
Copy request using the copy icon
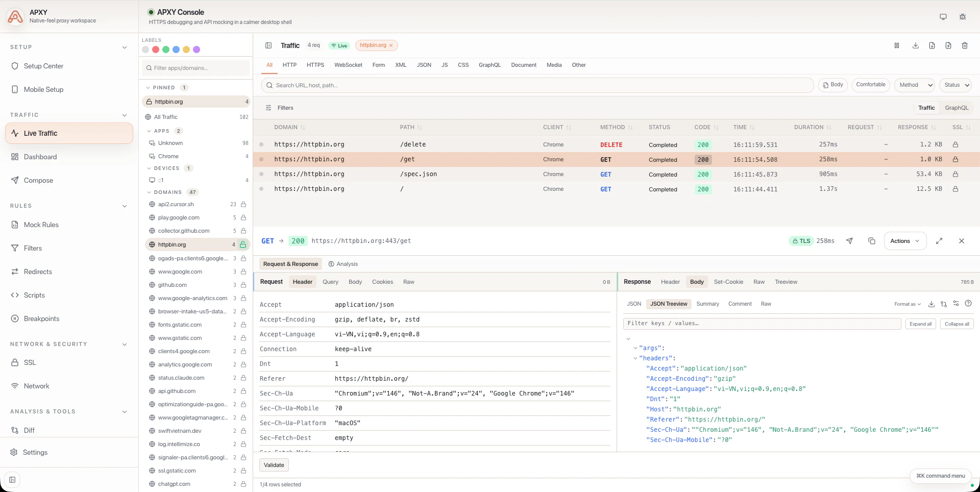[872, 241]
